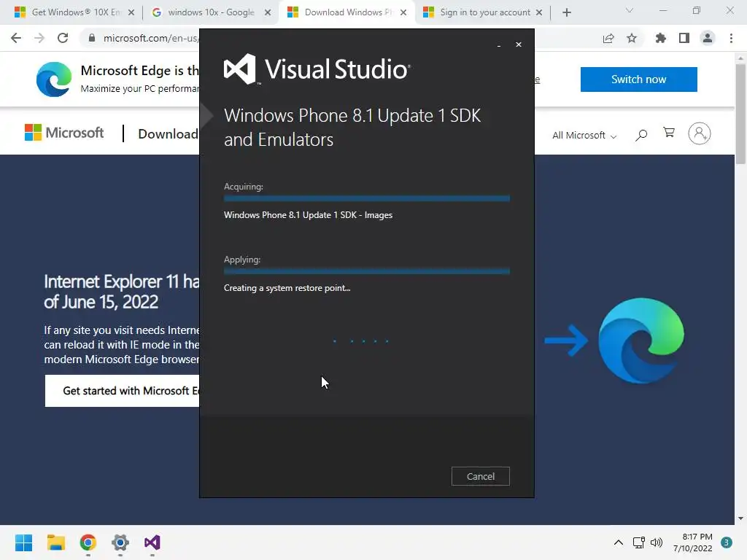Toggle Chrome side panel
The image size is (747, 560).
pos(684,38)
